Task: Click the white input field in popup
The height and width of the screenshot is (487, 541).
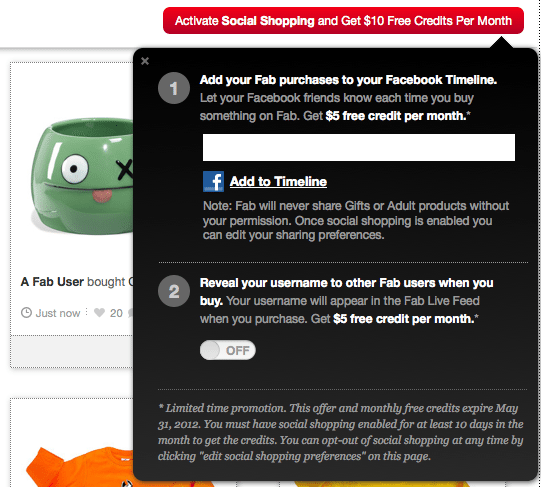Action: (x=359, y=147)
